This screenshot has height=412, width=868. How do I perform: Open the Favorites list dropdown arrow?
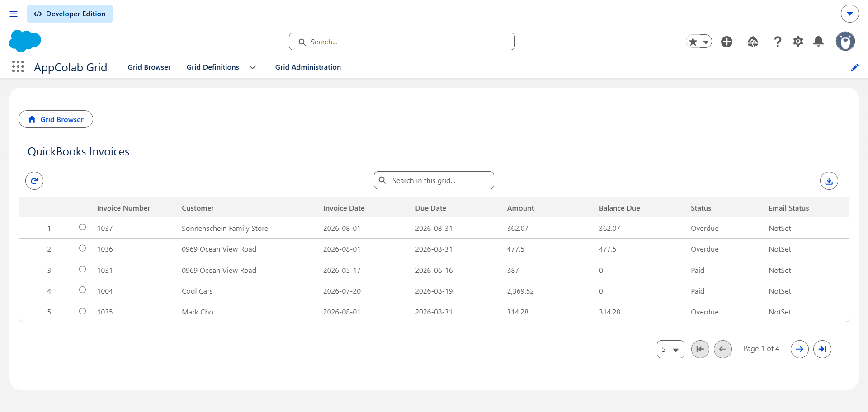point(706,42)
